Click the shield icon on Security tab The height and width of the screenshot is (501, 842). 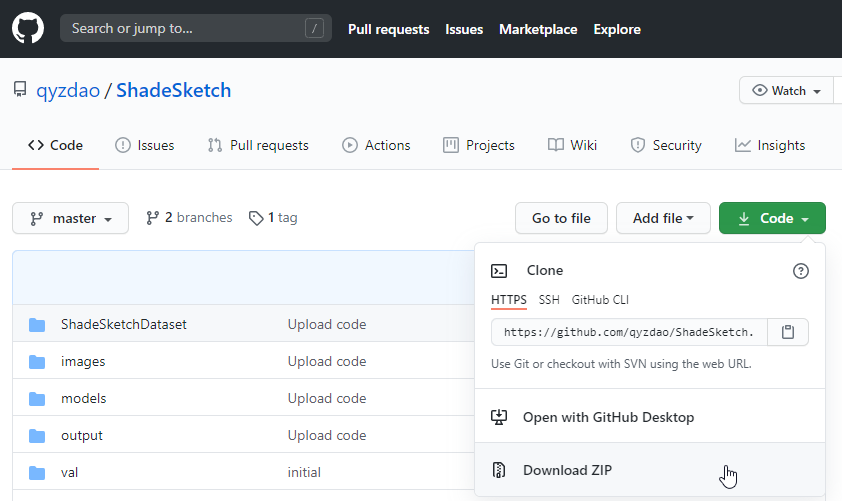(637, 145)
